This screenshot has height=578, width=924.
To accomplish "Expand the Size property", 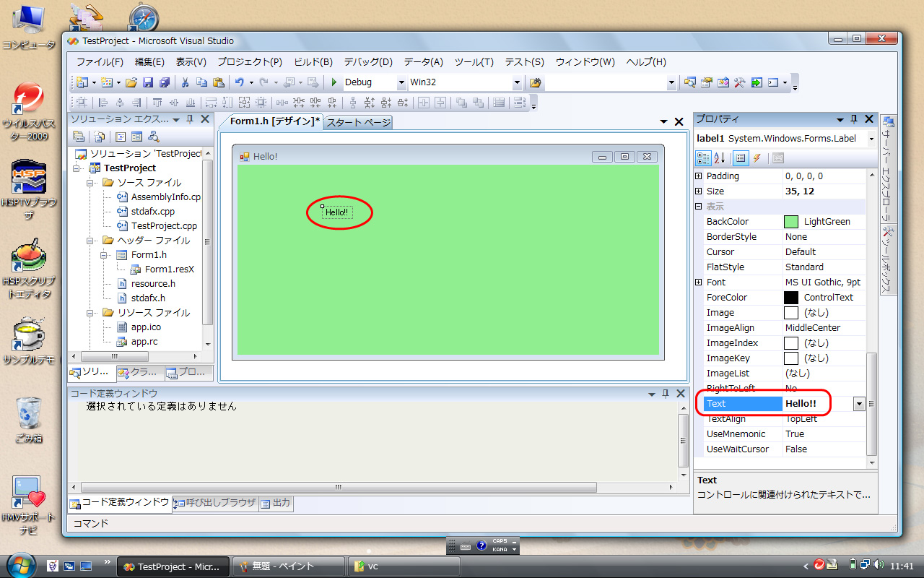I will click(698, 191).
